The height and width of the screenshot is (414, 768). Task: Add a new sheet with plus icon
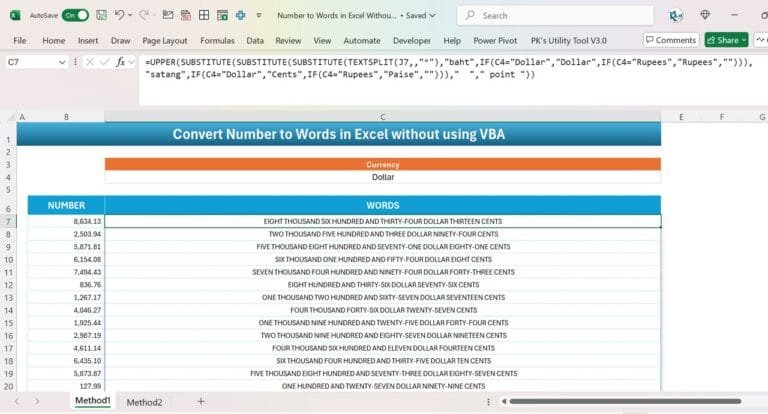point(201,401)
